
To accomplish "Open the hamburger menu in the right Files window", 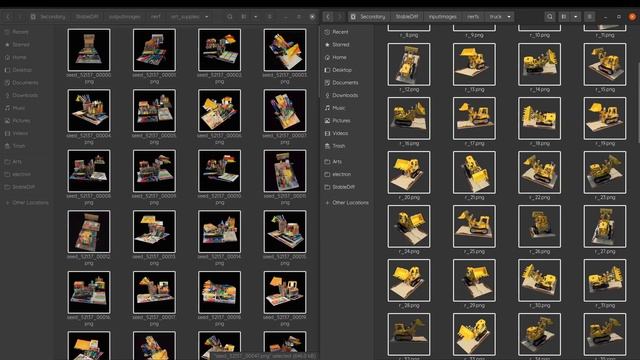I will click(x=589, y=17).
